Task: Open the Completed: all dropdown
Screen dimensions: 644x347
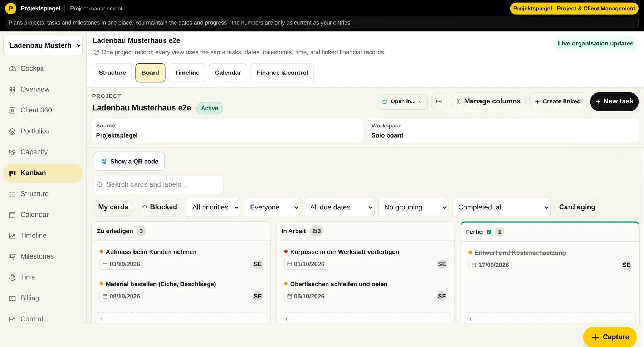Action: [x=501, y=207]
